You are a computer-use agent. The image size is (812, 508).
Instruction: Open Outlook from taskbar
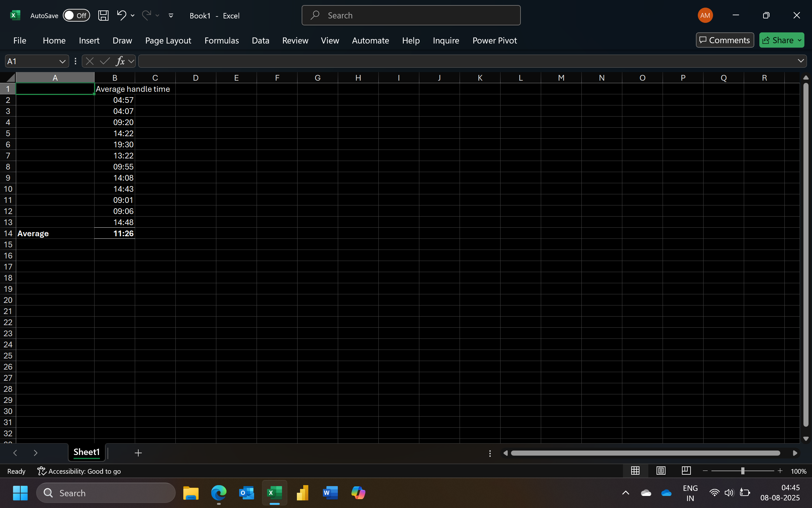[247, 493]
